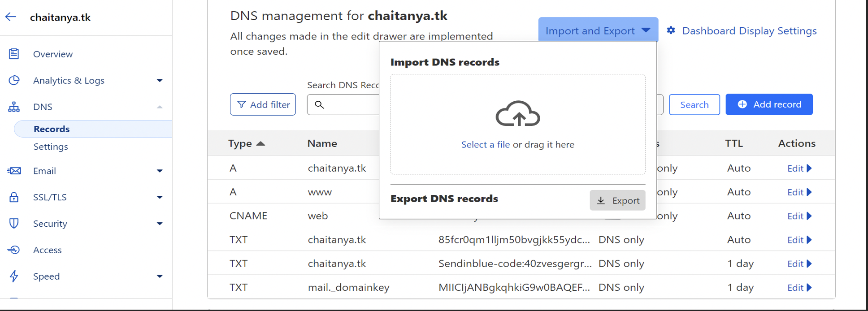
Task: Select 1 day TTL of mail._domainkey row
Action: tap(740, 287)
